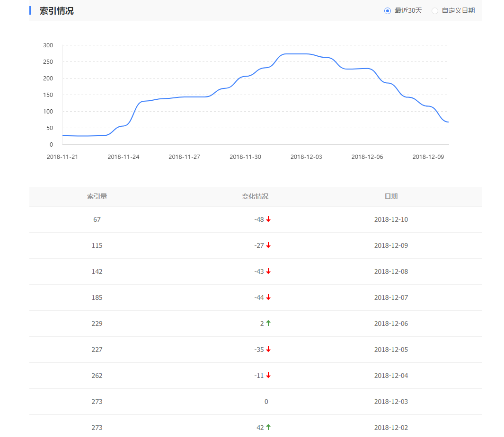Click red down arrow beside -27
The width and height of the screenshot is (504, 437).
(x=268, y=245)
